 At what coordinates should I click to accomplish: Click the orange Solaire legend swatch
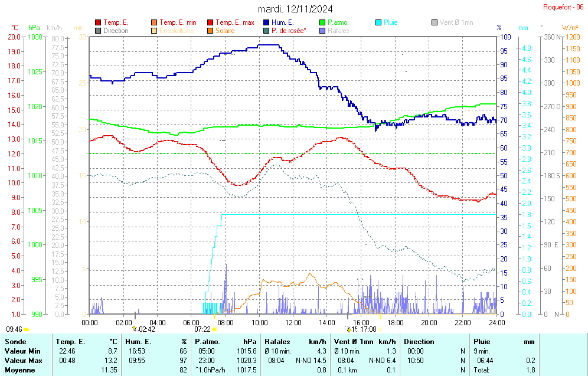210,31
